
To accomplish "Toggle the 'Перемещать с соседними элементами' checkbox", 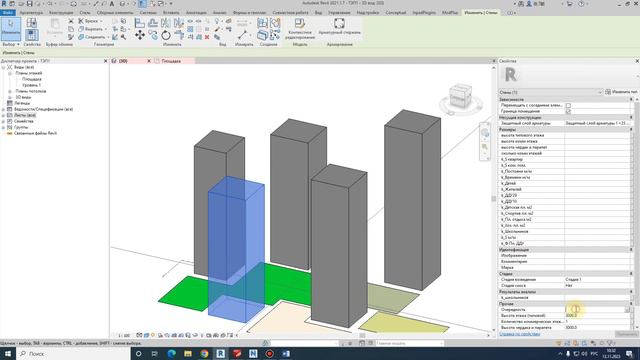I will pyautogui.click(x=568, y=105).
